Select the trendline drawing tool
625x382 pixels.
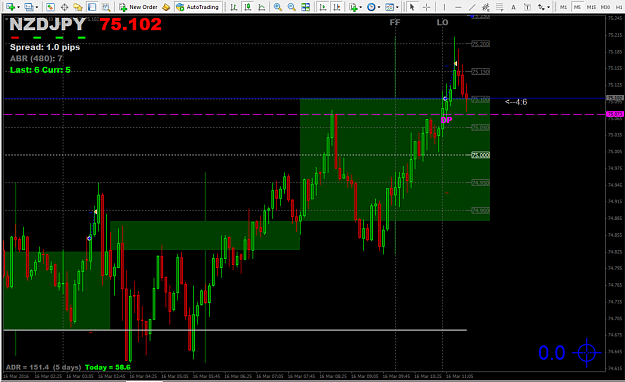[472, 7]
